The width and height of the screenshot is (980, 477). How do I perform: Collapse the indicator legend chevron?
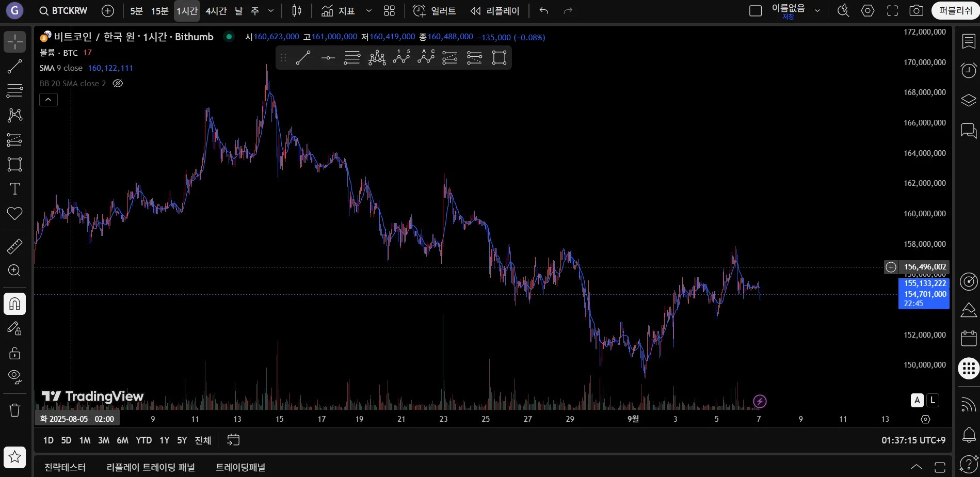(49, 100)
